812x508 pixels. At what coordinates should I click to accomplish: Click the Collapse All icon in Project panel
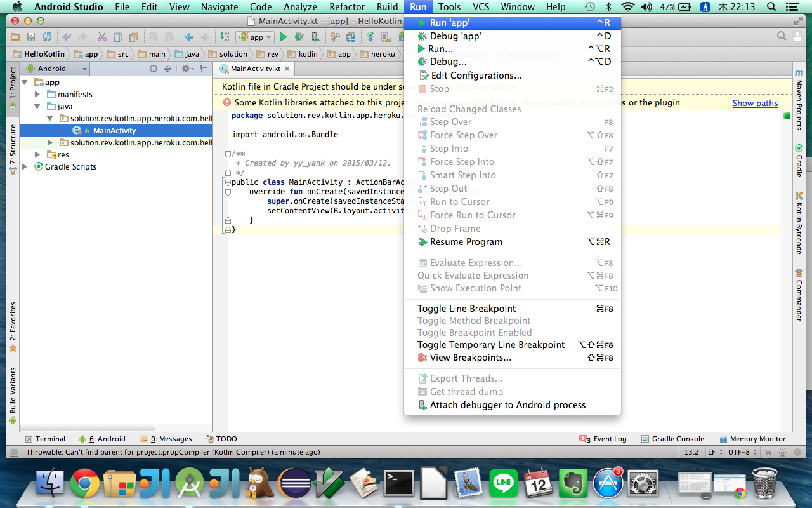pyautogui.click(x=167, y=69)
